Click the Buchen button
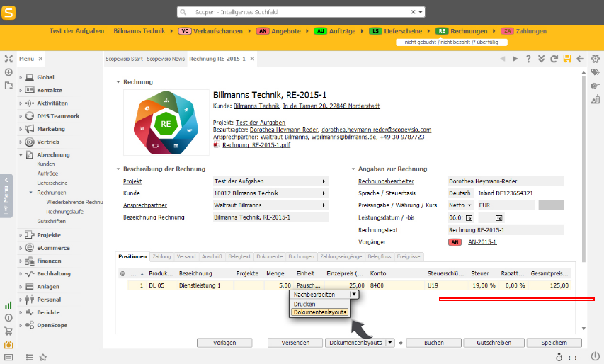604x364 pixels. tap(434, 343)
